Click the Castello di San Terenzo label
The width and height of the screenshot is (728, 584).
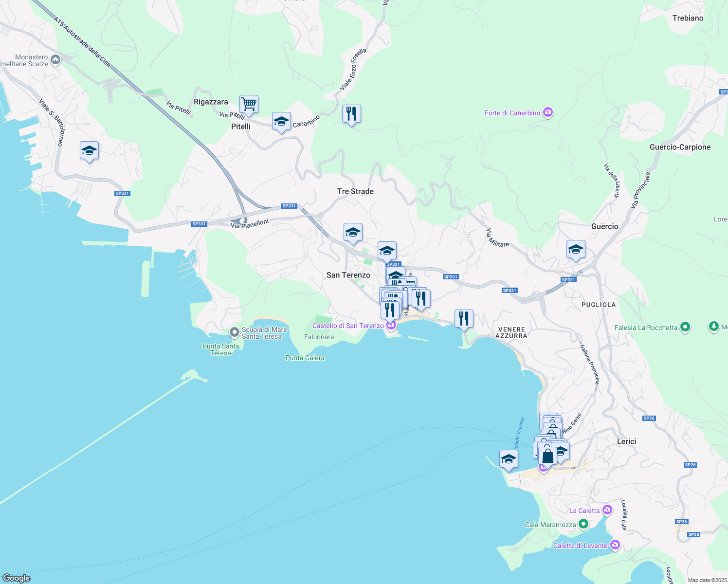tap(348, 326)
